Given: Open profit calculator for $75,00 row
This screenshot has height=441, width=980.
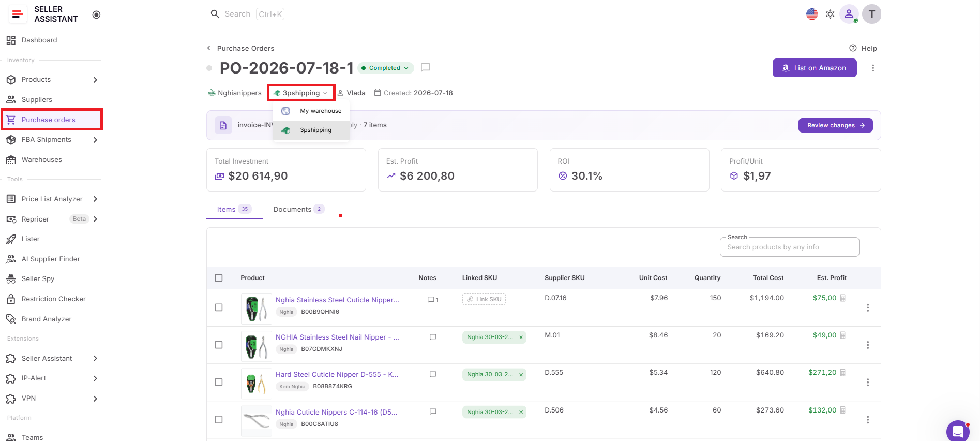Looking at the screenshot, I should tap(843, 298).
